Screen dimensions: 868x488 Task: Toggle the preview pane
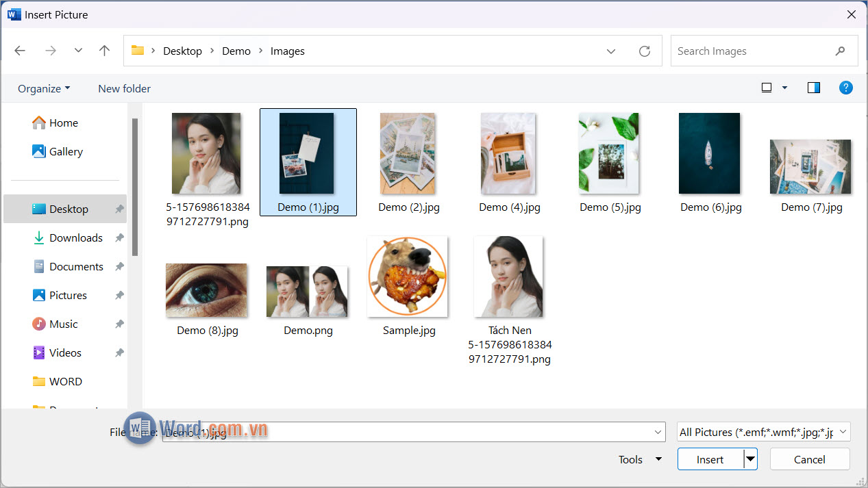pyautogui.click(x=814, y=88)
